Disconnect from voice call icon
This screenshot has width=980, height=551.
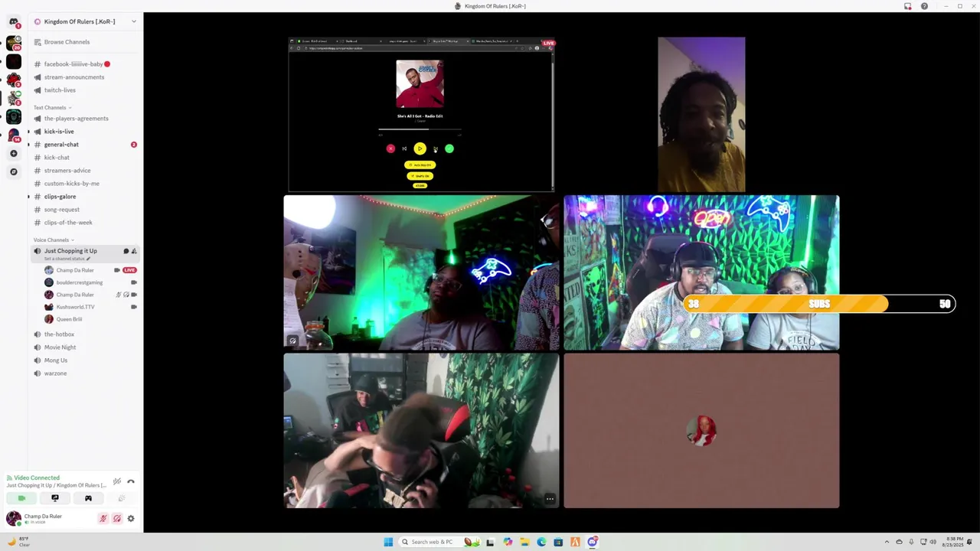tap(131, 481)
